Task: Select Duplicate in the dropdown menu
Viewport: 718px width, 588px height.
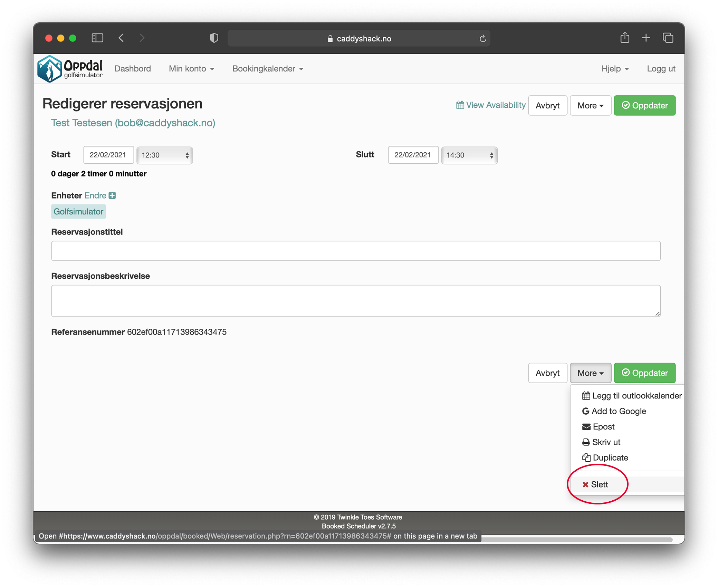Action: pos(610,457)
